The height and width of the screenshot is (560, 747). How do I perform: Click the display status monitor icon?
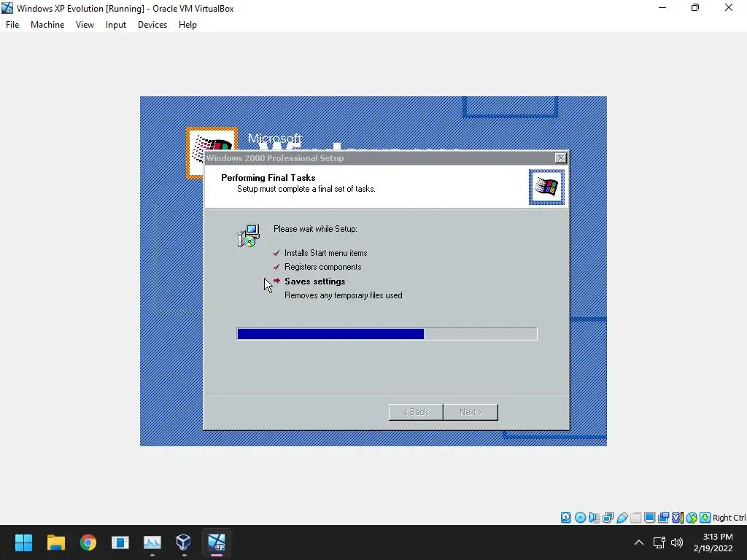coord(649,518)
